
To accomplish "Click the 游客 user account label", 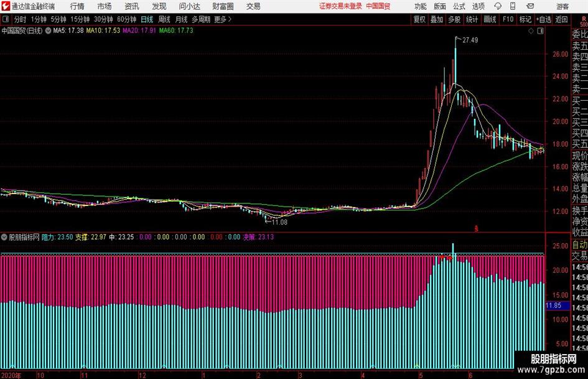I will [562, 6].
